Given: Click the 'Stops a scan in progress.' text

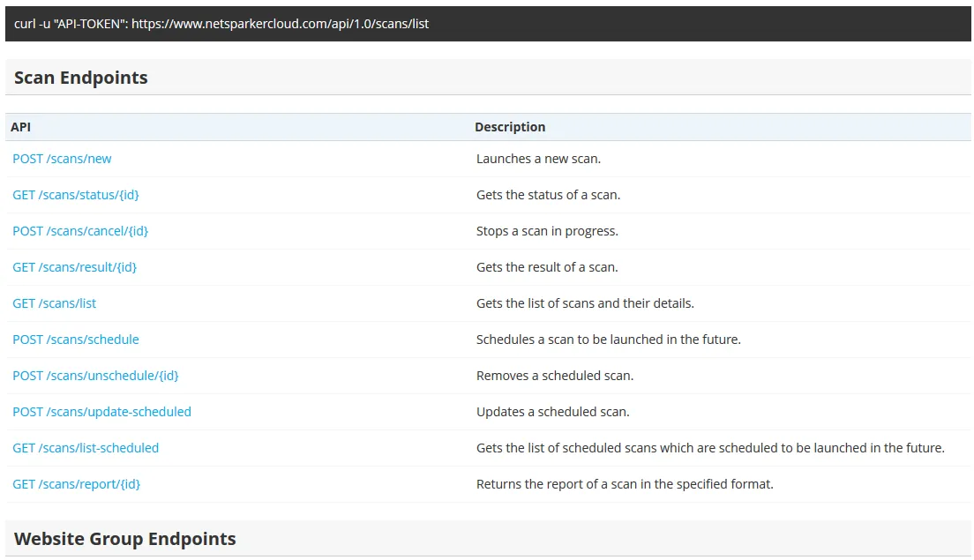Looking at the screenshot, I should [547, 231].
